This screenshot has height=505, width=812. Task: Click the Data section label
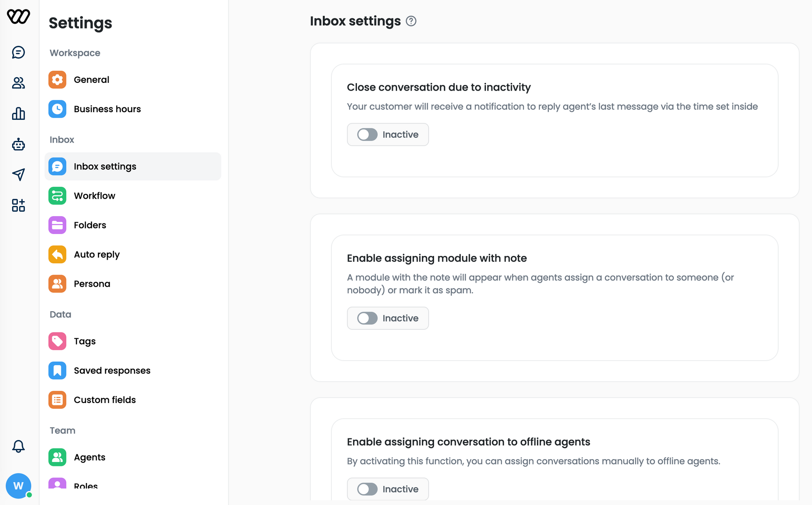pyautogui.click(x=60, y=314)
